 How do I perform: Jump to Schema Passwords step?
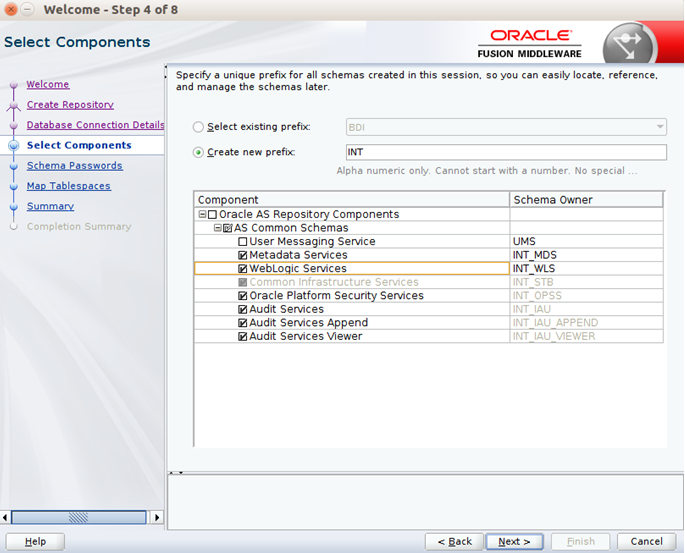click(75, 166)
